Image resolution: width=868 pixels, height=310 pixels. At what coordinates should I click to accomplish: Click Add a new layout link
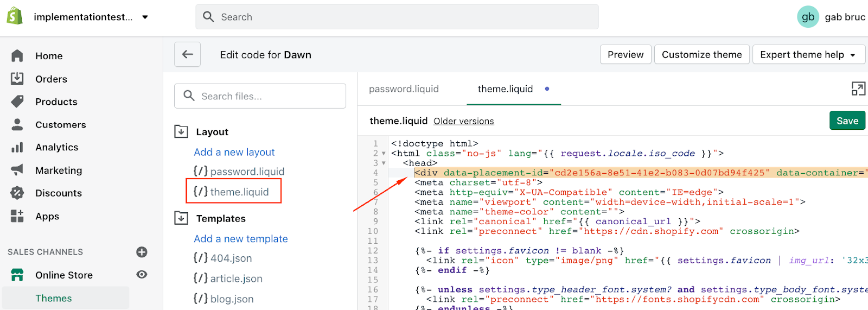(234, 152)
